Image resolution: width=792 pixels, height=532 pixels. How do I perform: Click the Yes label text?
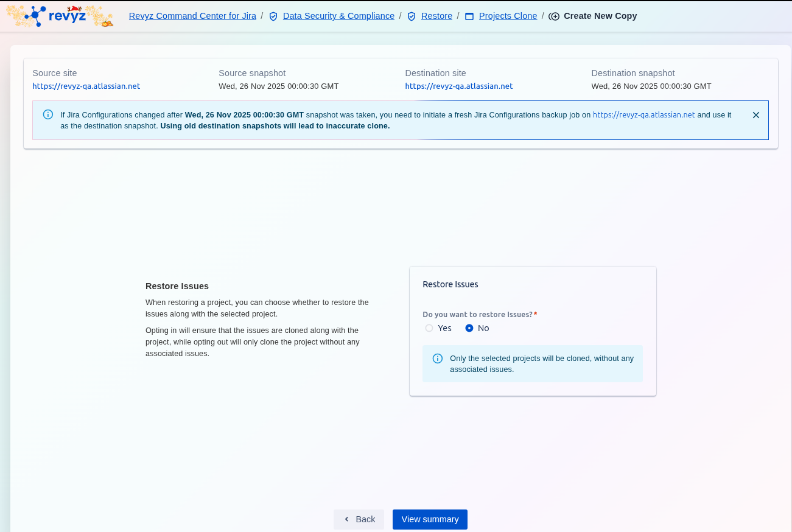click(445, 328)
